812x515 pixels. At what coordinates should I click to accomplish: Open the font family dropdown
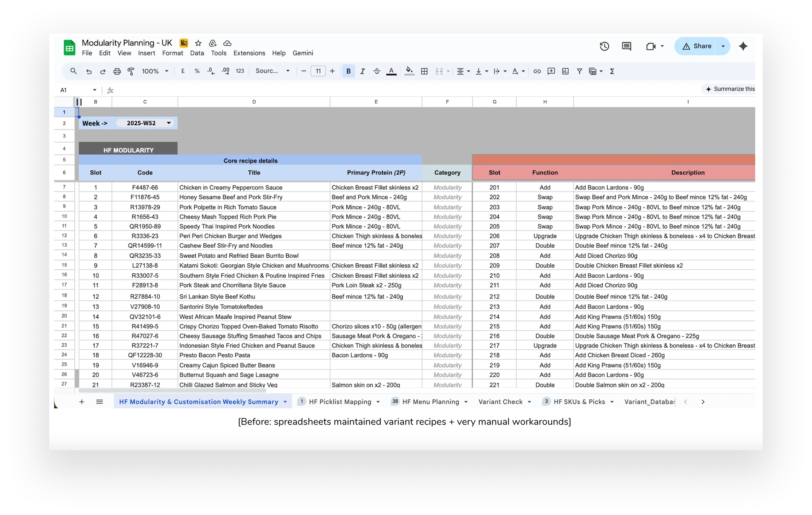pos(272,71)
